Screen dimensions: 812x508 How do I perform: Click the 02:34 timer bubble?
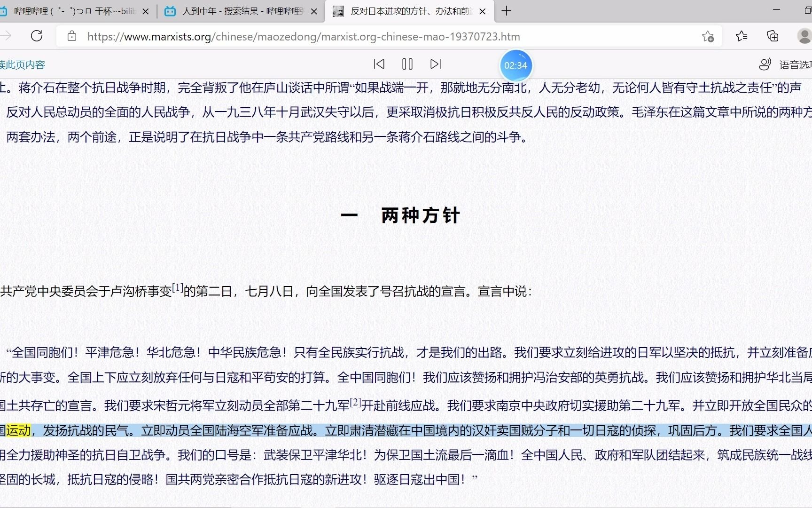[x=515, y=65]
